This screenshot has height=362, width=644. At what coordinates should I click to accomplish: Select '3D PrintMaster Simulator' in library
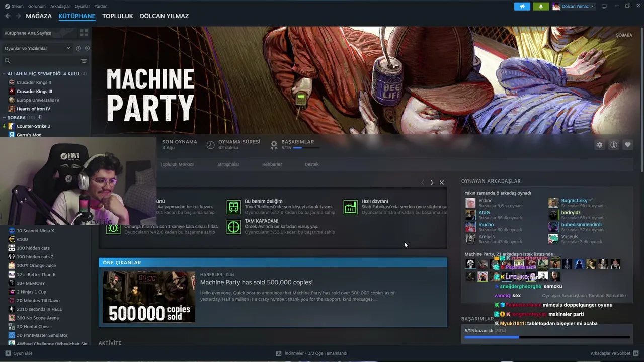click(x=42, y=335)
